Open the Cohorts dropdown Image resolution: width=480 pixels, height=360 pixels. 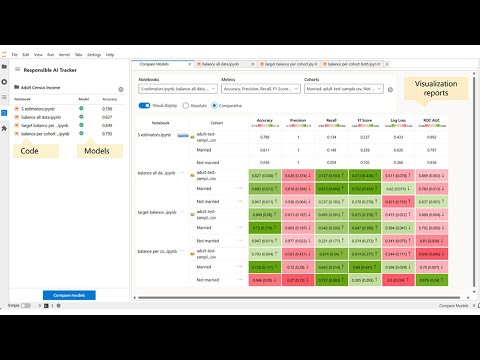pos(344,89)
